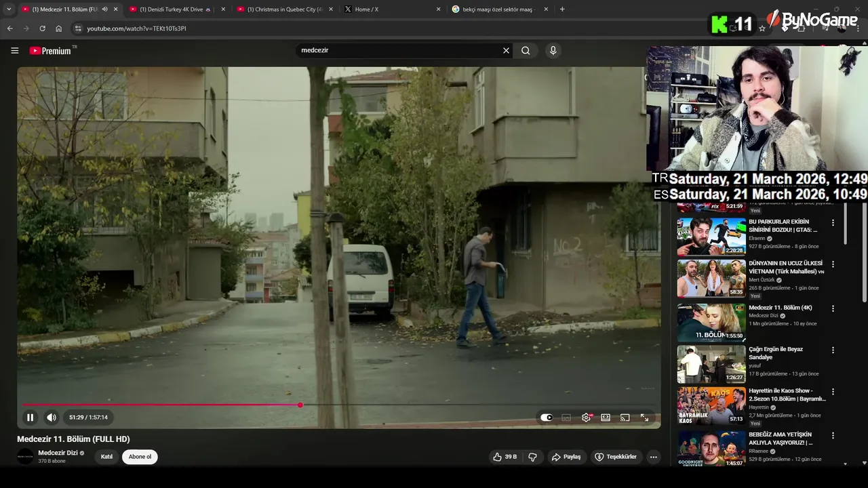Open options menu for Medcezir 4K video
868x488 pixels.
[x=833, y=308]
